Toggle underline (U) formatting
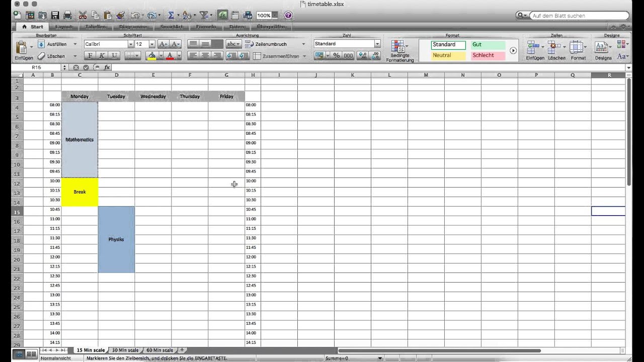Viewport: 644px width, 362px height. pos(115,56)
